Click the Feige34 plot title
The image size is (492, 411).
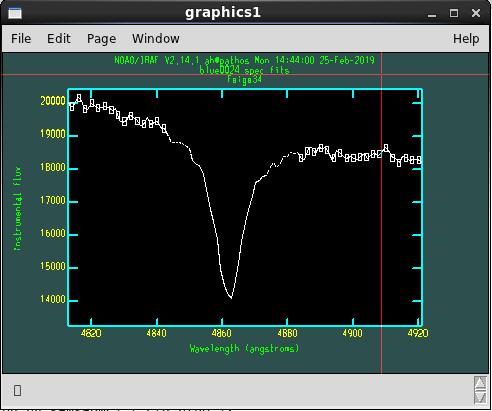coord(244,79)
